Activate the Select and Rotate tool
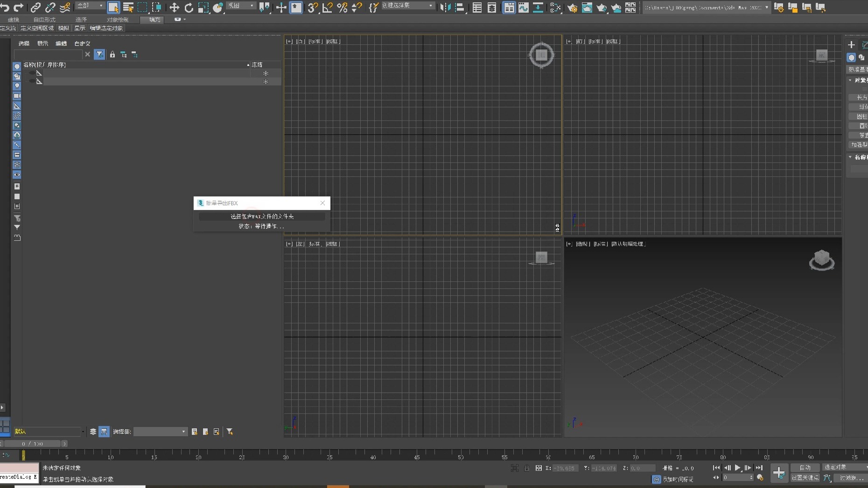Viewport: 868px width, 488px height. tap(189, 7)
